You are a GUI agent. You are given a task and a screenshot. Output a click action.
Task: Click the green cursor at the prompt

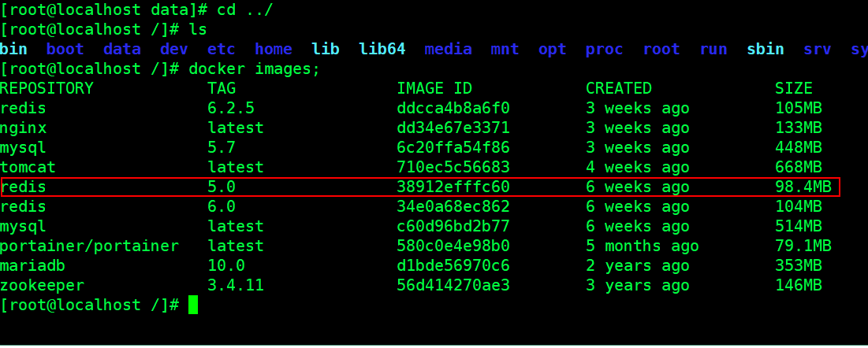pyautogui.click(x=193, y=305)
